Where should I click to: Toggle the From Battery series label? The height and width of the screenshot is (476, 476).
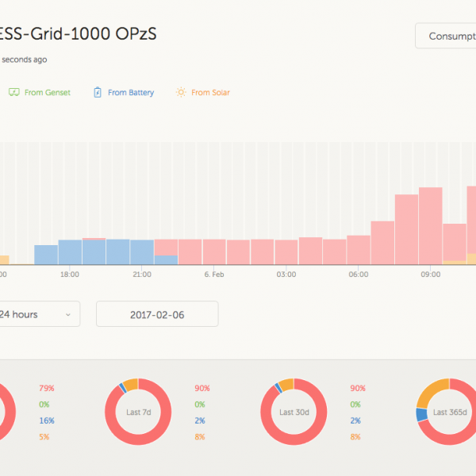click(x=130, y=93)
